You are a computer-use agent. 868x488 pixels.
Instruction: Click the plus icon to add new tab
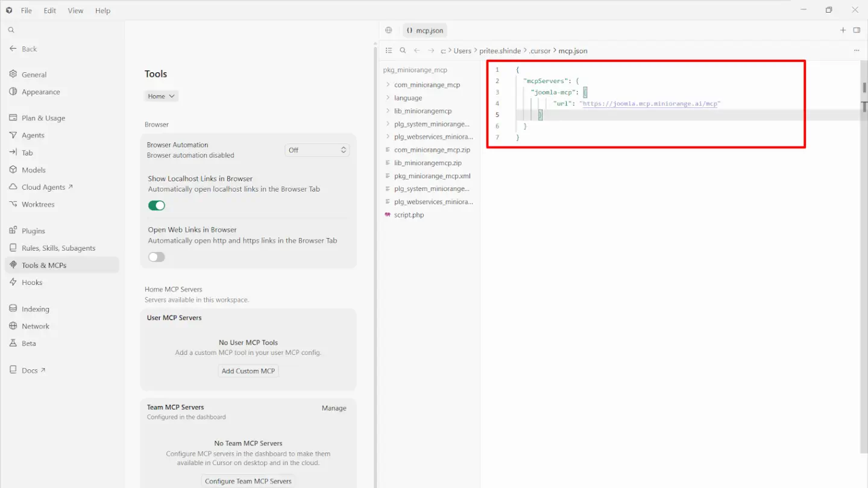pyautogui.click(x=843, y=30)
